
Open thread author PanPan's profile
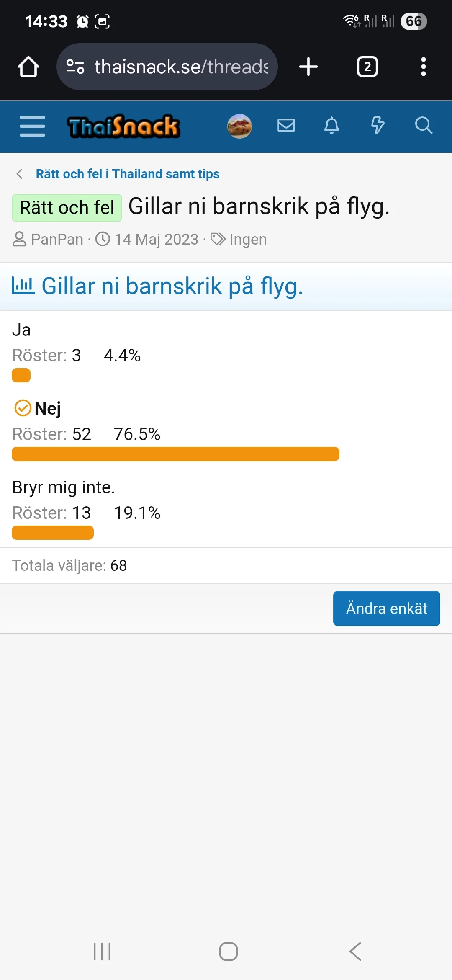tap(57, 240)
